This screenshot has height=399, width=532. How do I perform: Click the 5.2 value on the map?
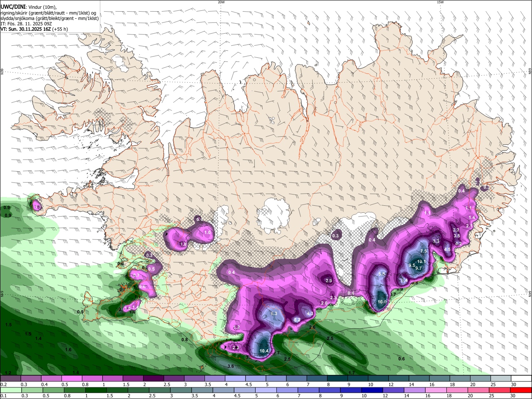(x=297, y=320)
